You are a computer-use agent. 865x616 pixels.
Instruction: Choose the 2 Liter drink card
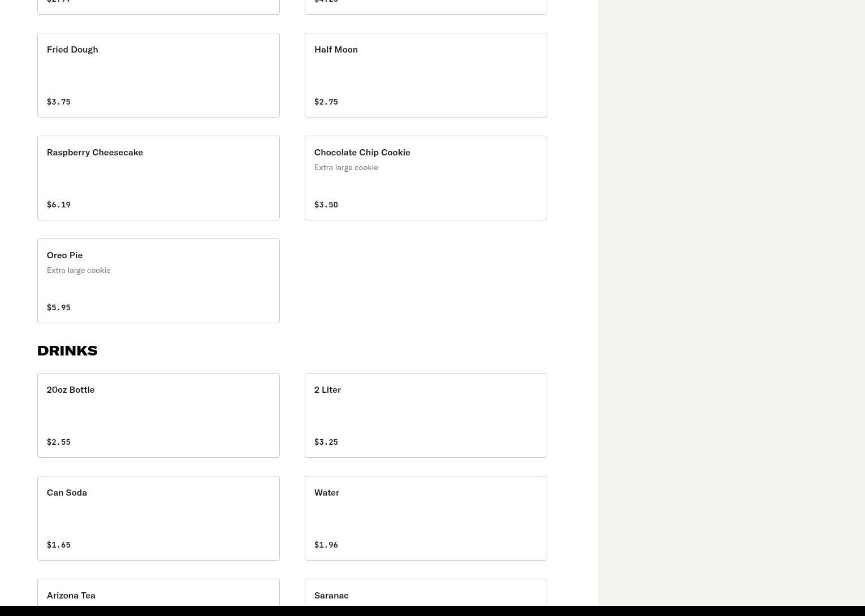(426, 415)
